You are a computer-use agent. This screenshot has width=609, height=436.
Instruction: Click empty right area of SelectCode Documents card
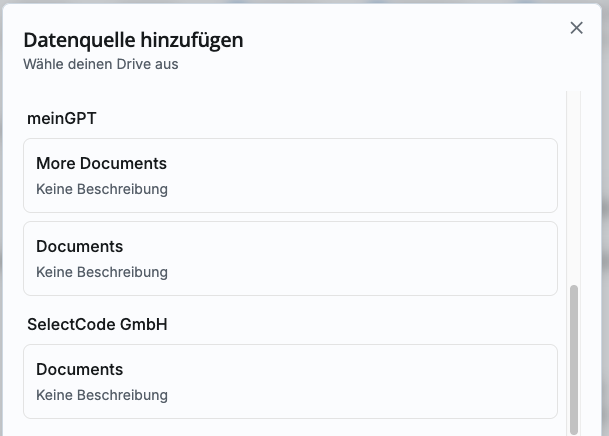point(450,381)
